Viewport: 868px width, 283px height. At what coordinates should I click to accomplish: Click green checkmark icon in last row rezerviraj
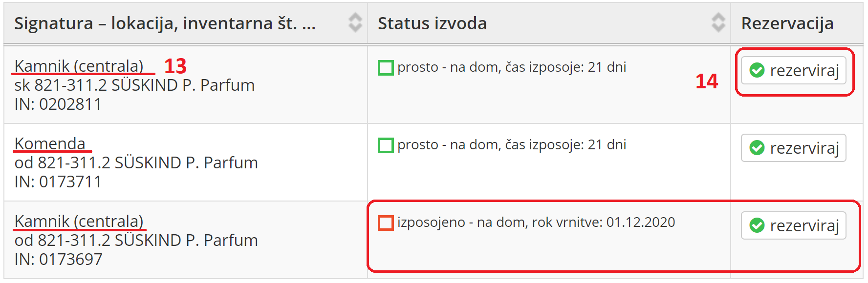point(757,225)
